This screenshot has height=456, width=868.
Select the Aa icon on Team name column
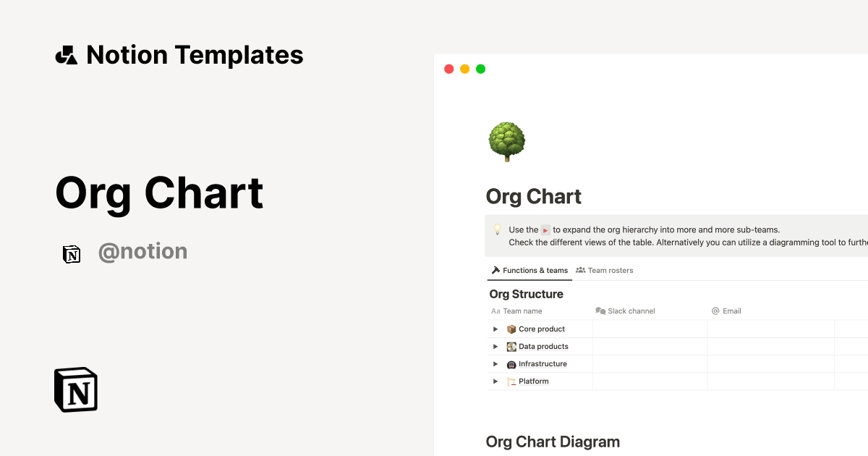pos(495,311)
